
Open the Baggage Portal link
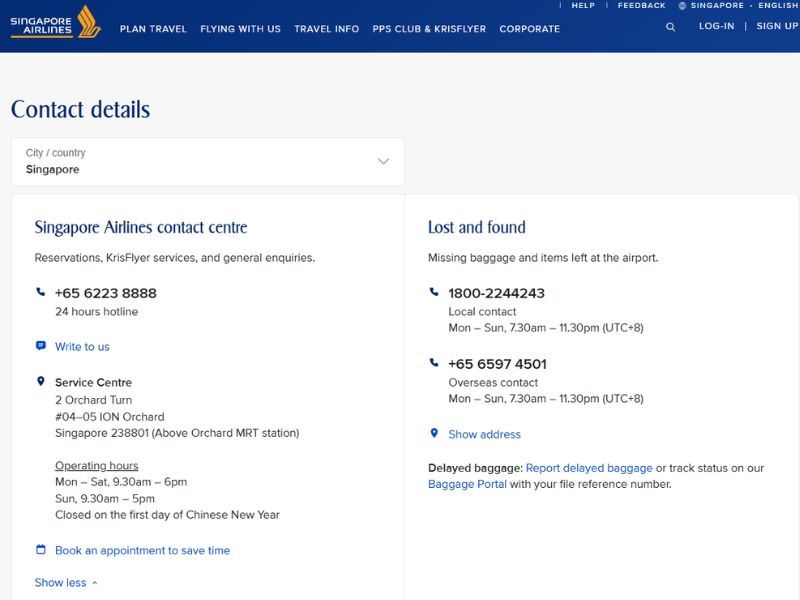pyautogui.click(x=467, y=484)
